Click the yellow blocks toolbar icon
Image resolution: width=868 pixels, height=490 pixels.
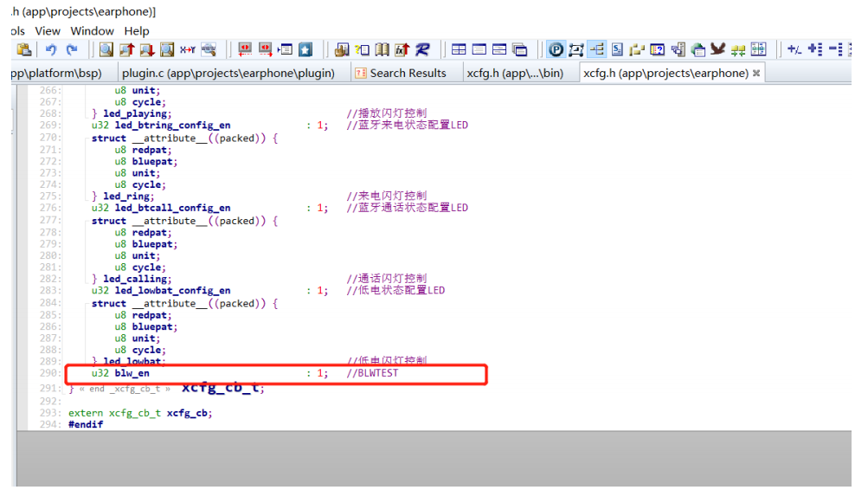[x=637, y=50]
